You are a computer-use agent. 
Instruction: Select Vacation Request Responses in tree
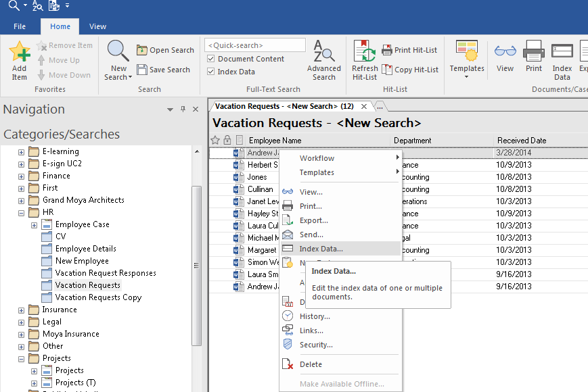click(x=106, y=273)
